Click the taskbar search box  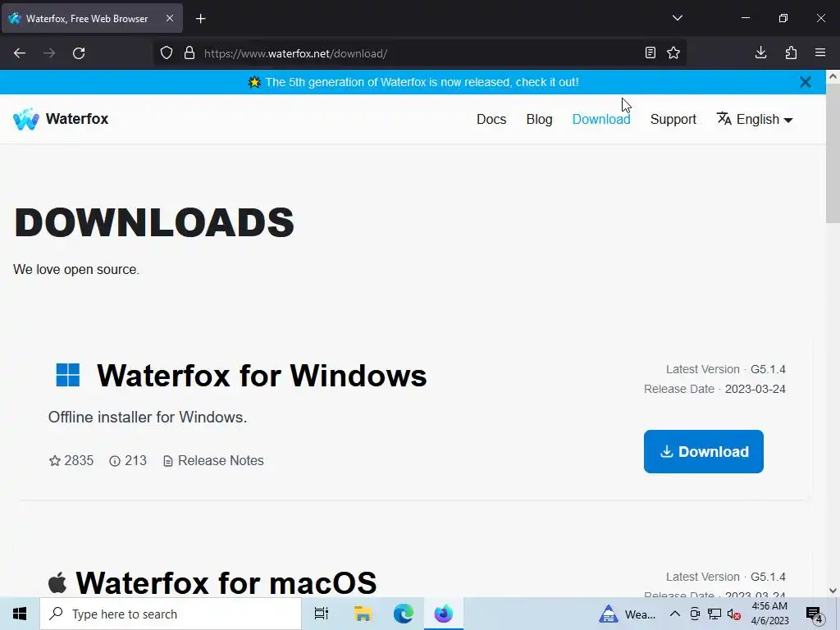[171, 614]
